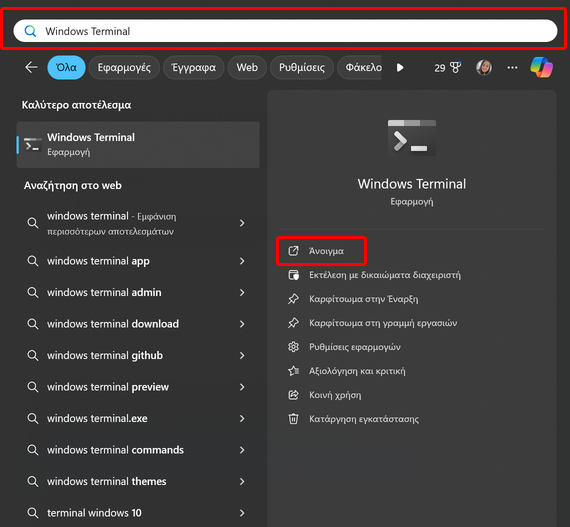Click search icon beside "windows terminal app"
The image size is (570, 527).
click(x=33, y=261)
